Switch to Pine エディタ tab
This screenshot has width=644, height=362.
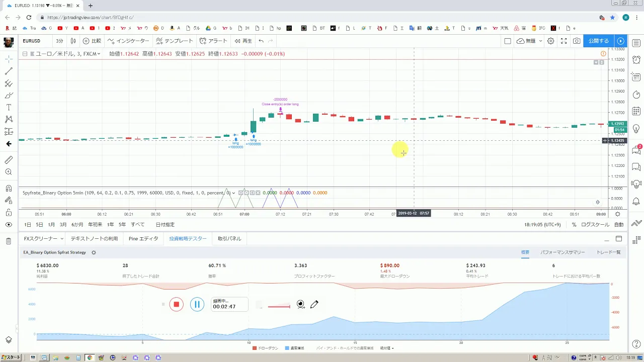143,239
